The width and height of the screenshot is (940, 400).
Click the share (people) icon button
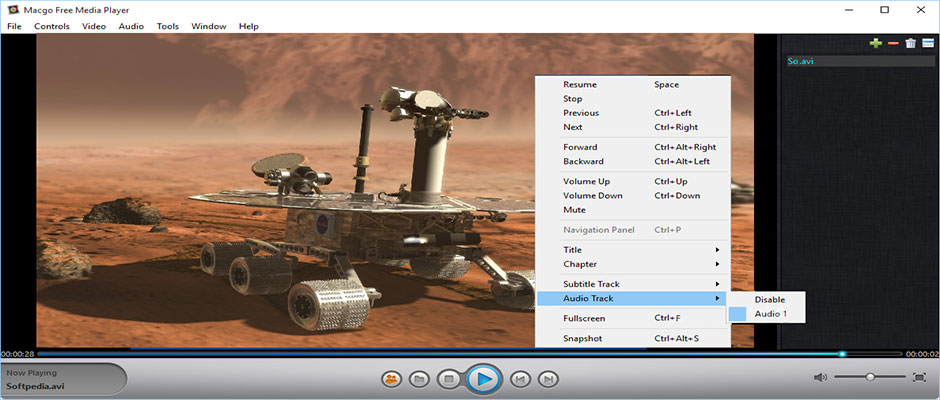(x=391, y=379)
